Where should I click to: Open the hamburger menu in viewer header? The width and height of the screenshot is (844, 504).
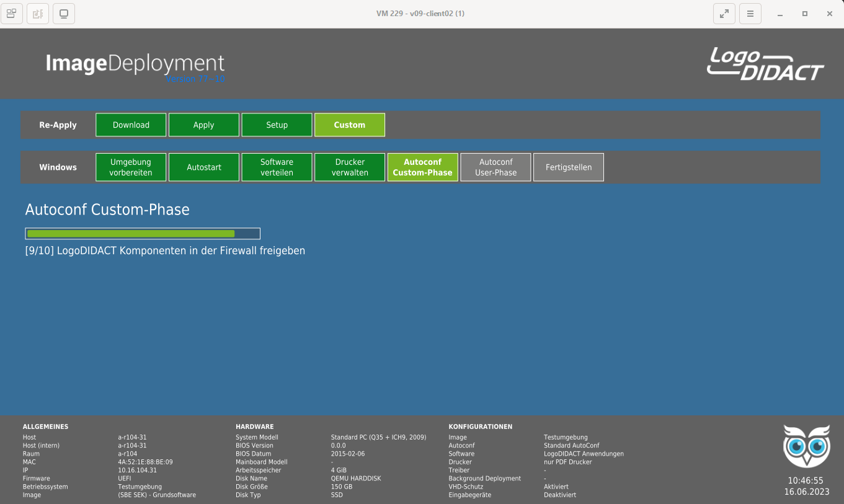[x=750, y=14]
